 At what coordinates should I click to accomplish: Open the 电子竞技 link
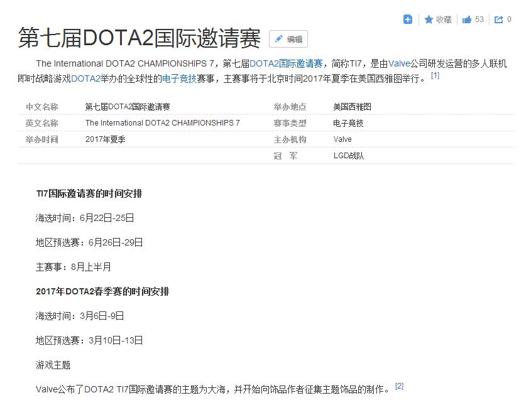click(179, 78)
